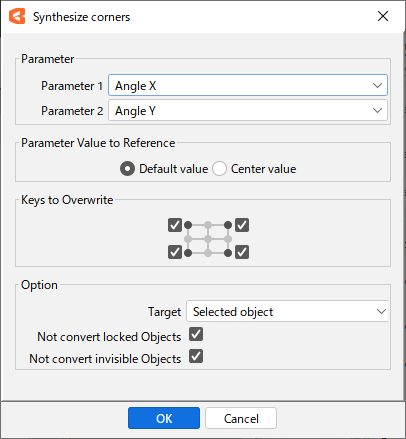Expand the Target Selected object dropdown

coord(287,311)
